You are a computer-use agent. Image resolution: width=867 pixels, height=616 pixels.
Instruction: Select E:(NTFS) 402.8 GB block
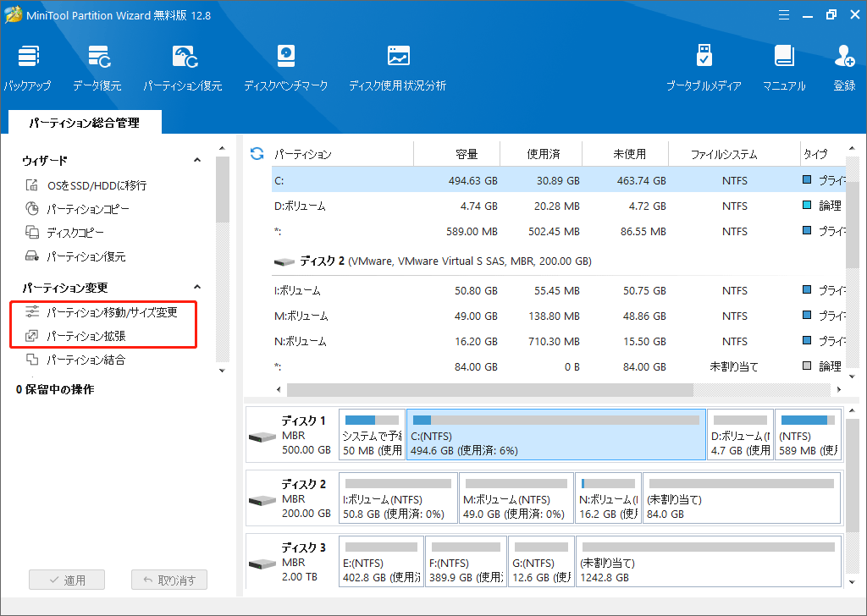pyautogui.click(x=382, y=561)
